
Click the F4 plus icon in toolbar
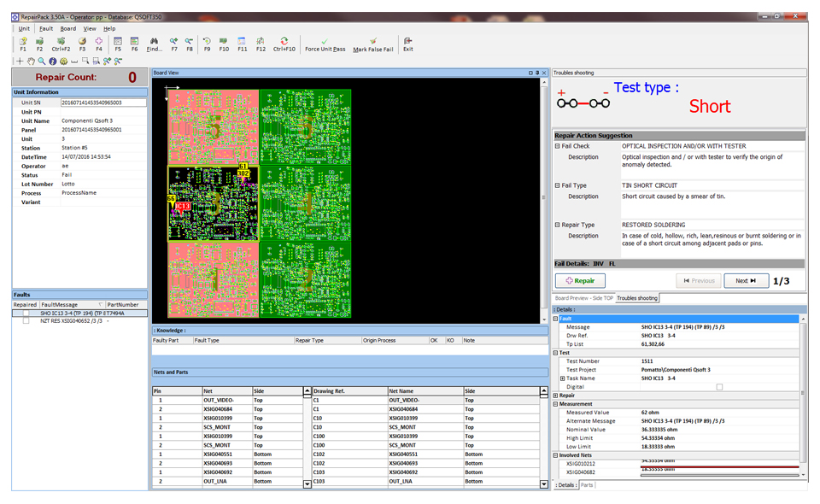(x=99, y=41)
